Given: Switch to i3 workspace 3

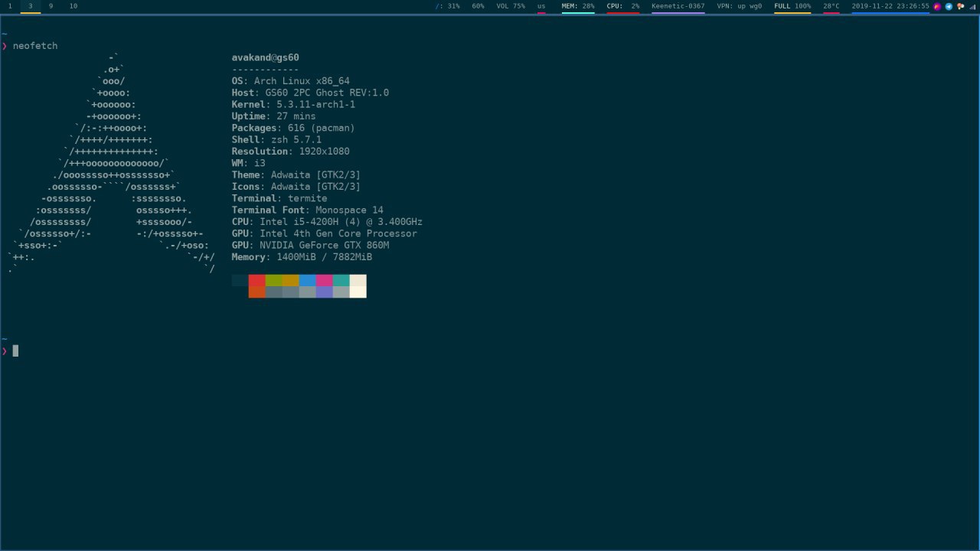Looking at the screenshot, I should click(31, 6).
